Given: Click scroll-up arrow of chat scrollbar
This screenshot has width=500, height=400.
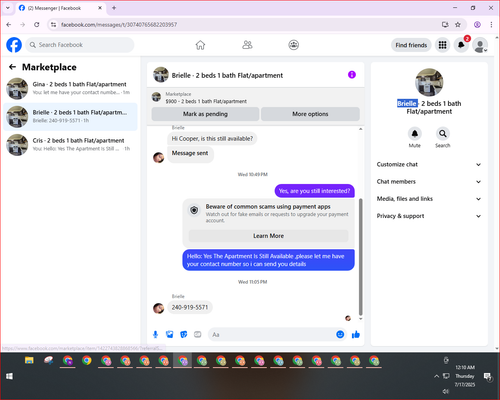Looking at the screenshot, I should point(360,129).
